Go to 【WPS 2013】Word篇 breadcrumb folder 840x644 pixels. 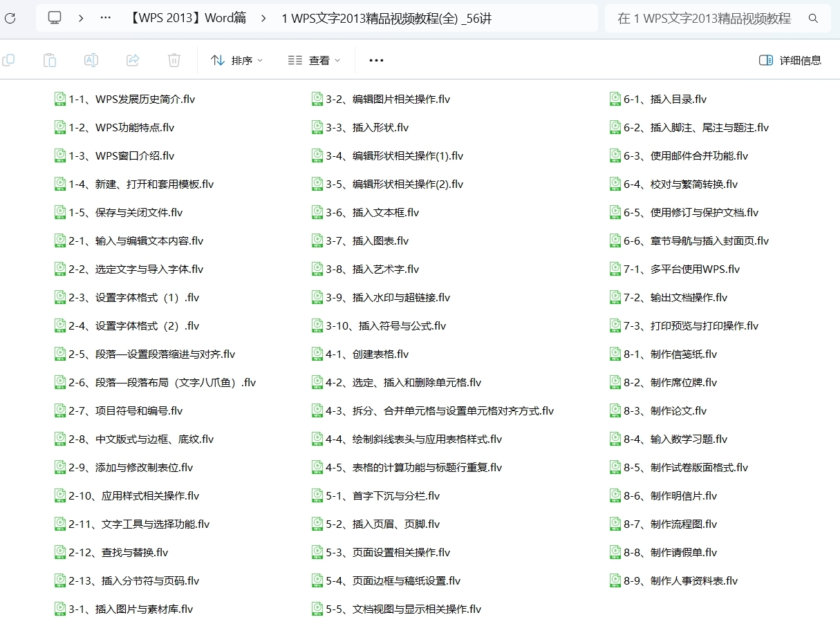click(x=187, y=19)
